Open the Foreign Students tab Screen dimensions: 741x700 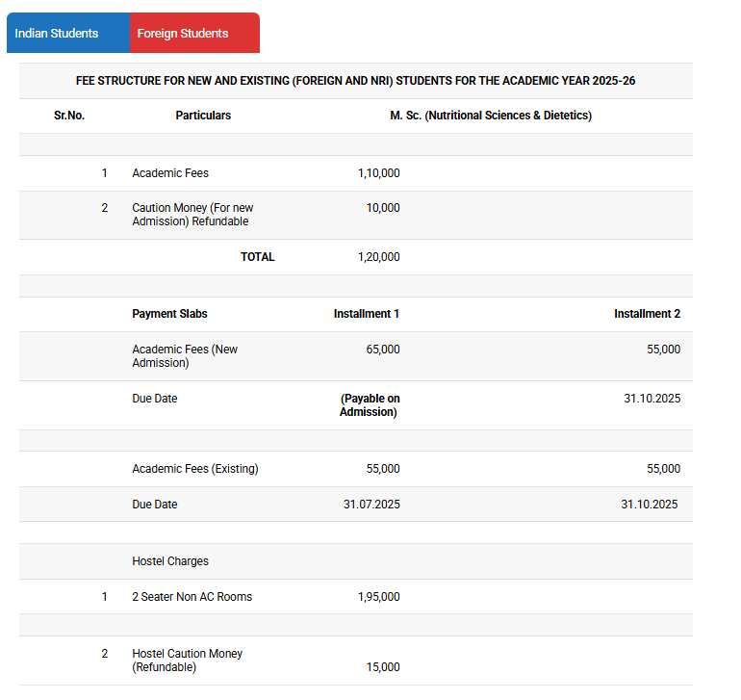click(183, 34)
